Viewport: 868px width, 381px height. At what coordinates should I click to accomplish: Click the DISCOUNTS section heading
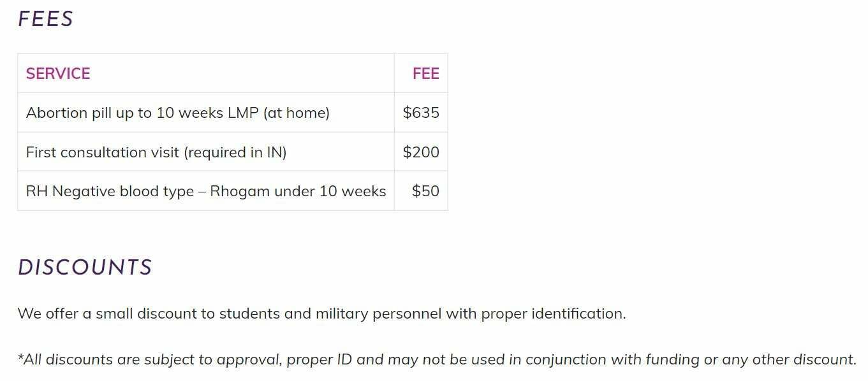[85, 267]
